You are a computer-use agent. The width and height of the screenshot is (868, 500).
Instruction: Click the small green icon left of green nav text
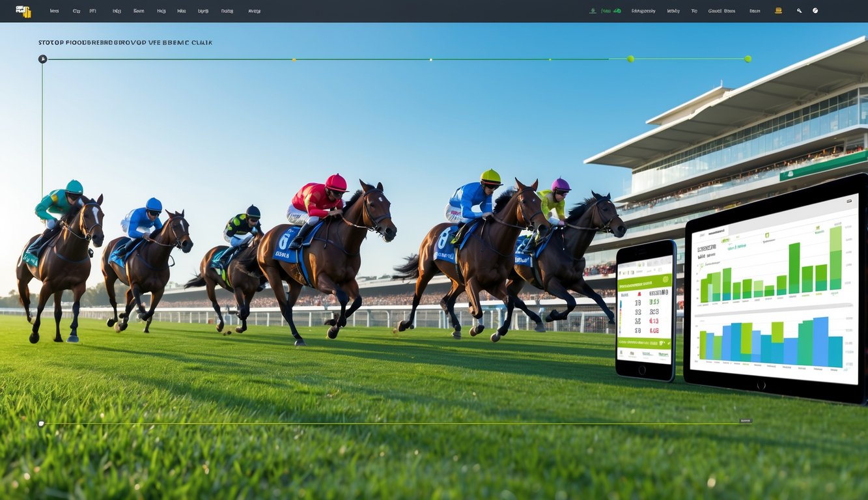pos(593,11)
